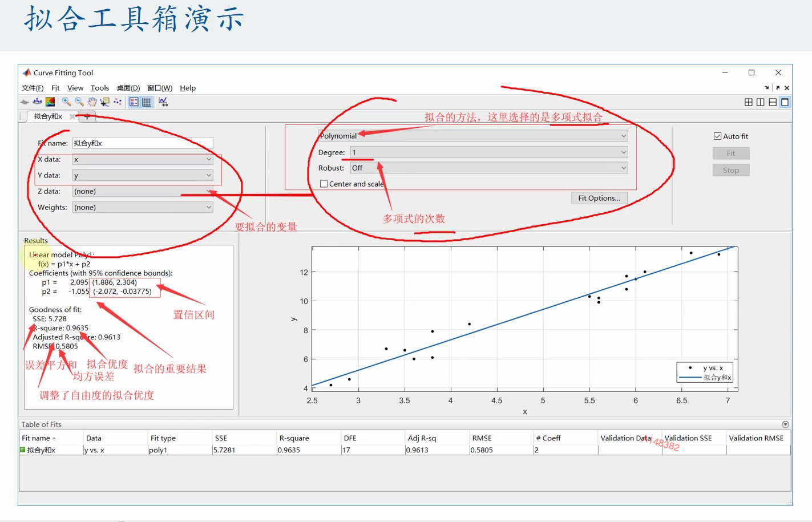812x522 pixels.
Task: Select the 拟合y和x row in the table
Action: (x=405, y=450)
